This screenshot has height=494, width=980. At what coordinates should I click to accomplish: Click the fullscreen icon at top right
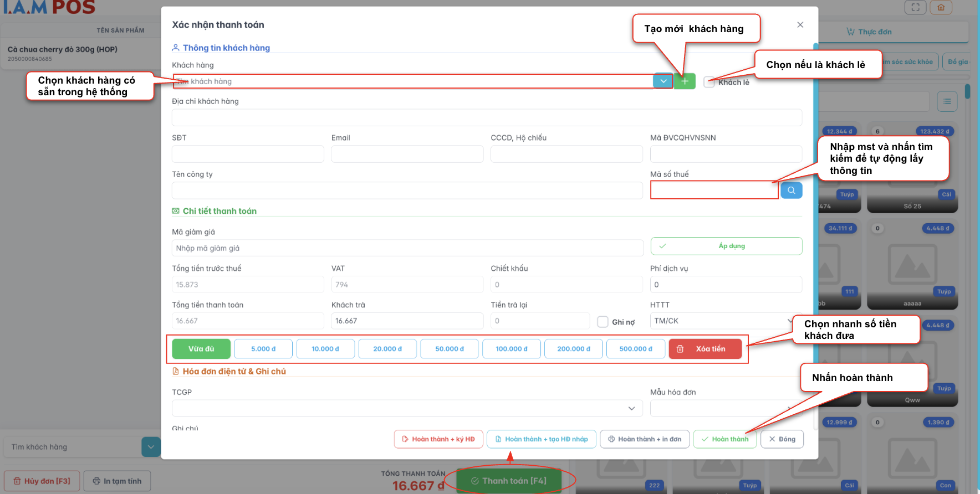coord(915,7)
